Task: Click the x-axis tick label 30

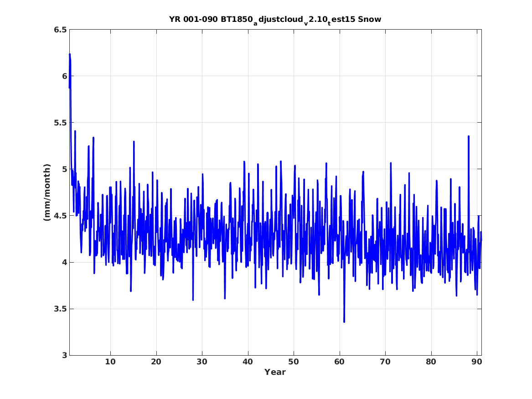Action: point(202,362)
